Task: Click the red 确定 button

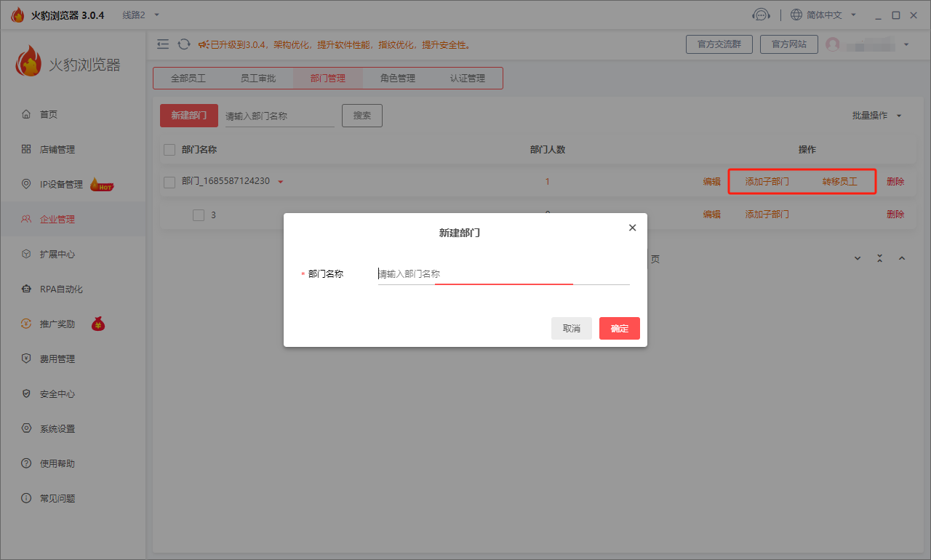Action: [619, 329]
